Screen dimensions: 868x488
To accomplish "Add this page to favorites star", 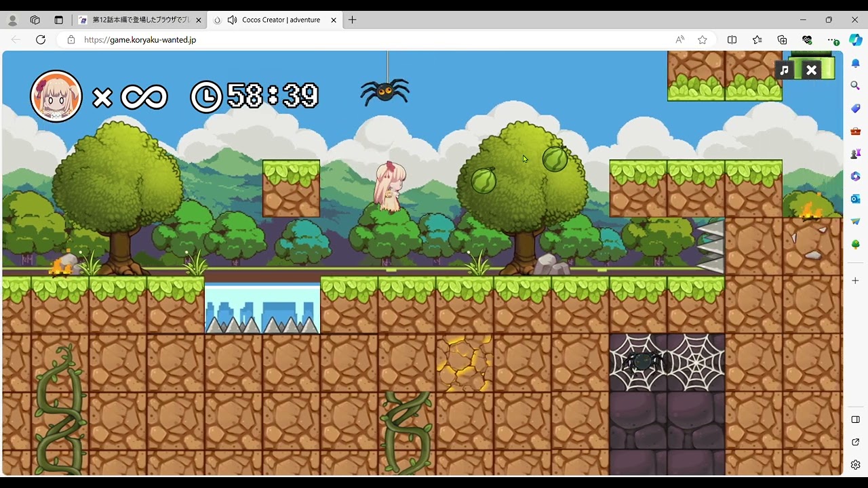I will pyautogui.click(x=703, y=40).
